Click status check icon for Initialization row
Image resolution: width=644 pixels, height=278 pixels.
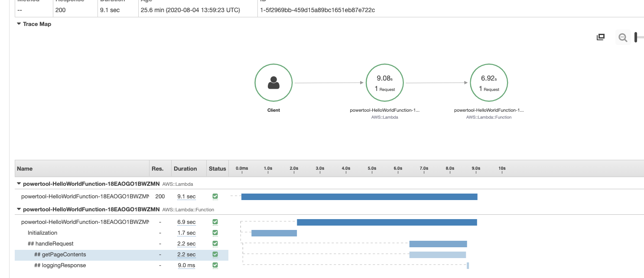click(x=215, y=233)
